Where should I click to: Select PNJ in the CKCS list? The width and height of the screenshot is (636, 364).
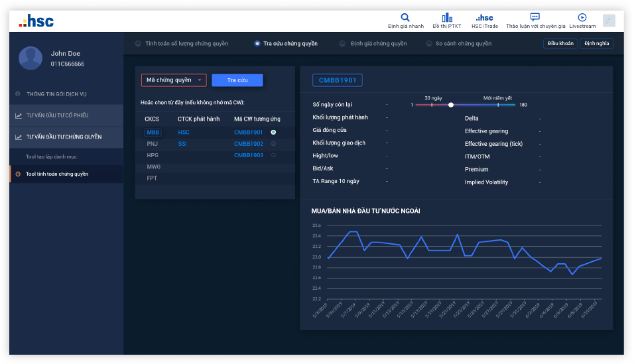click(x=152, y=144)
